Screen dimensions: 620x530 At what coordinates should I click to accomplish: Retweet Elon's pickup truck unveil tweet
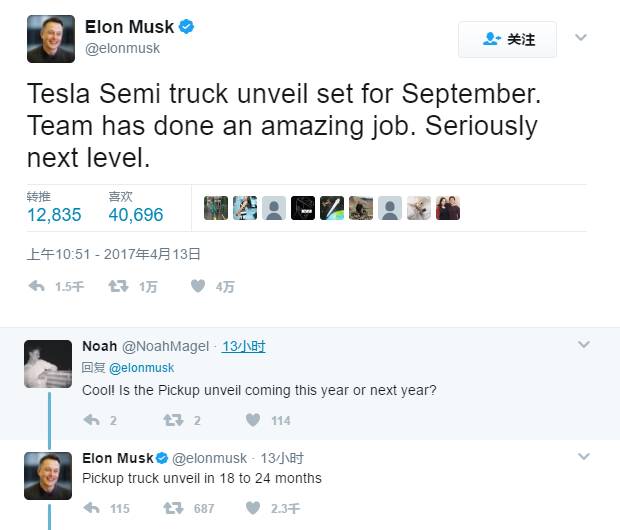(172, 508)
